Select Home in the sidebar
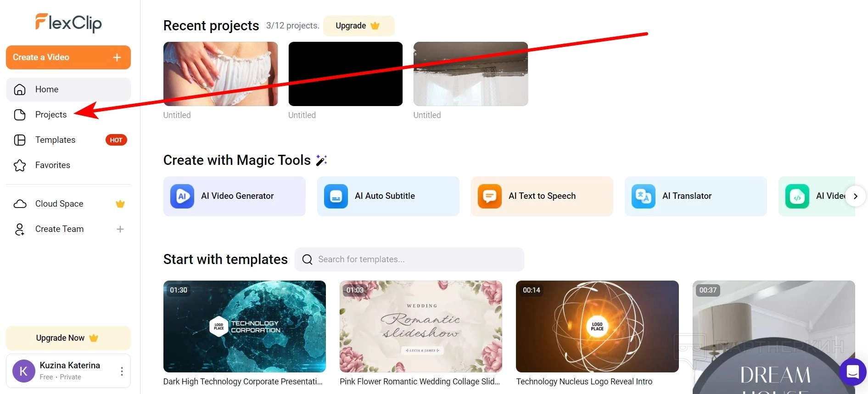Viewport: 868px width, 394px height. click(x=68, y=90)
